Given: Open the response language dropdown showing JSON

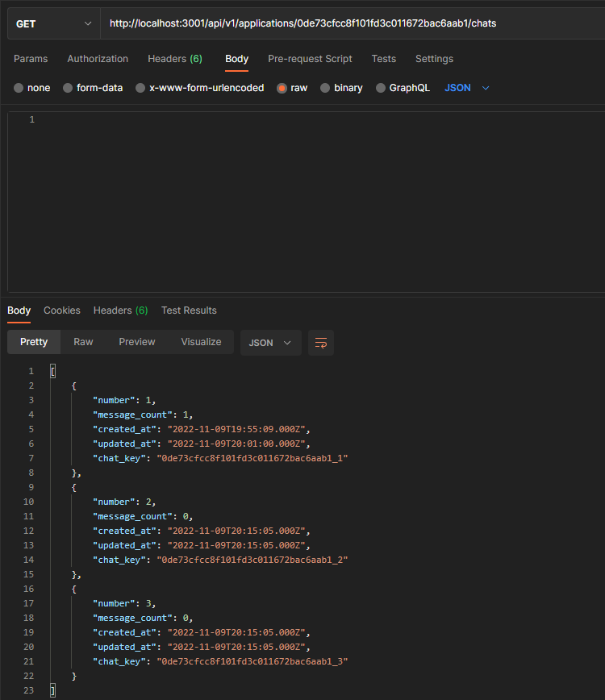Looking at the screenshot, I should click(270, 342).
